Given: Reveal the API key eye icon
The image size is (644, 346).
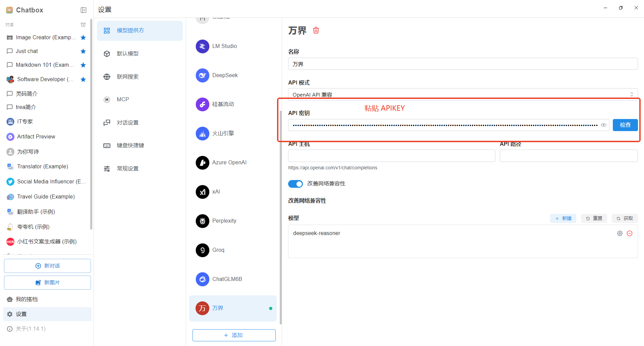Looking at the screenshot, I should tap(603, 125).
